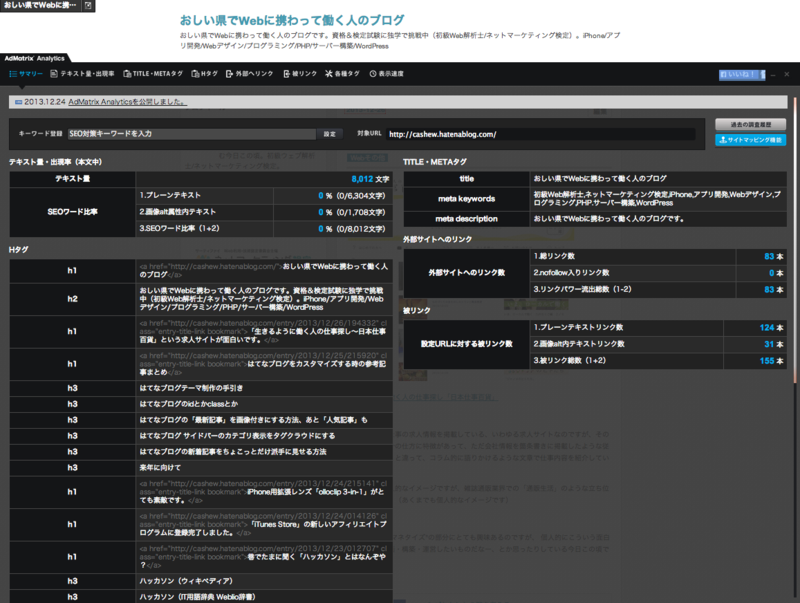Click the AdMatrix Analytics logo tab
The image size is (800, 603).
pos(35,58)
